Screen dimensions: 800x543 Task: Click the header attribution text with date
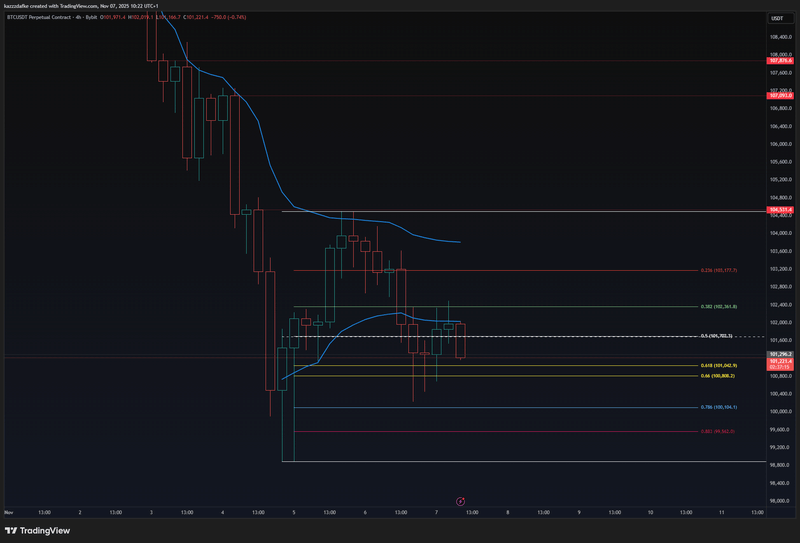pyautogui.click(x=81, y=6)
